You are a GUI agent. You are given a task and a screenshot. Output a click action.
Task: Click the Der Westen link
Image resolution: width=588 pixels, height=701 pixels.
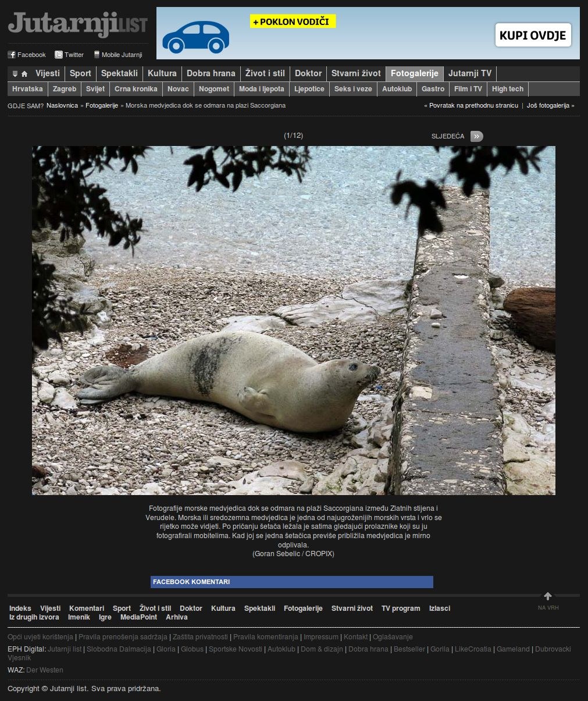pos(45,670)
